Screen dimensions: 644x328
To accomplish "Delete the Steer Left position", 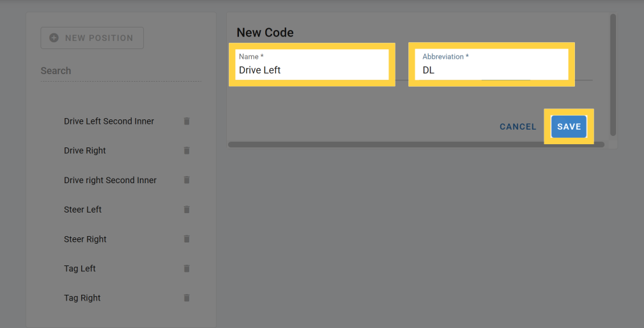I will (187, 209).
